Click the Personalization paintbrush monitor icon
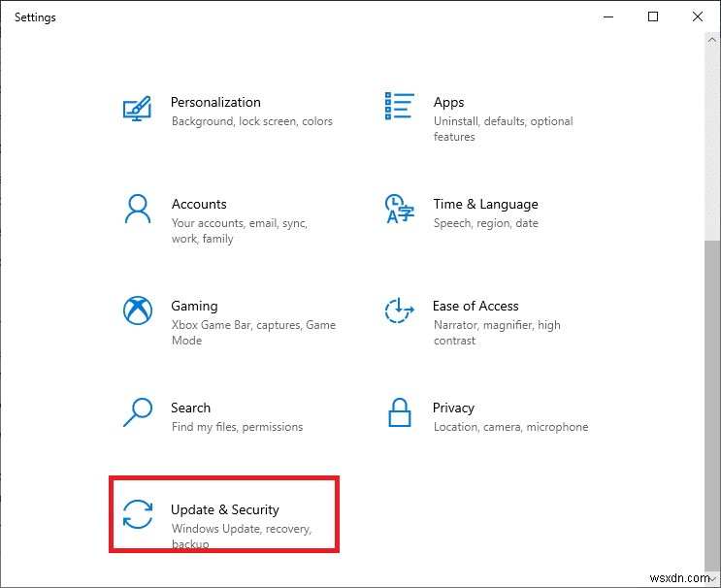721x588 pixels. click(x=138, y=107)
